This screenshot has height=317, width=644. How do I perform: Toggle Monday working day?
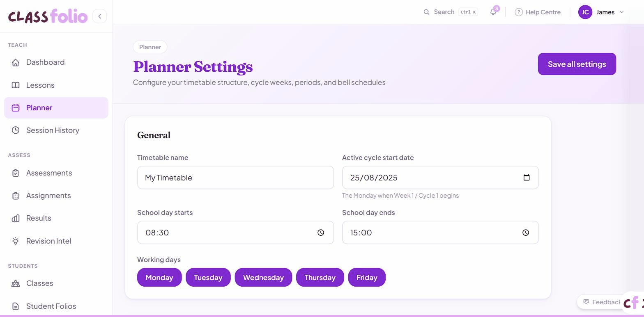[159, 278]
